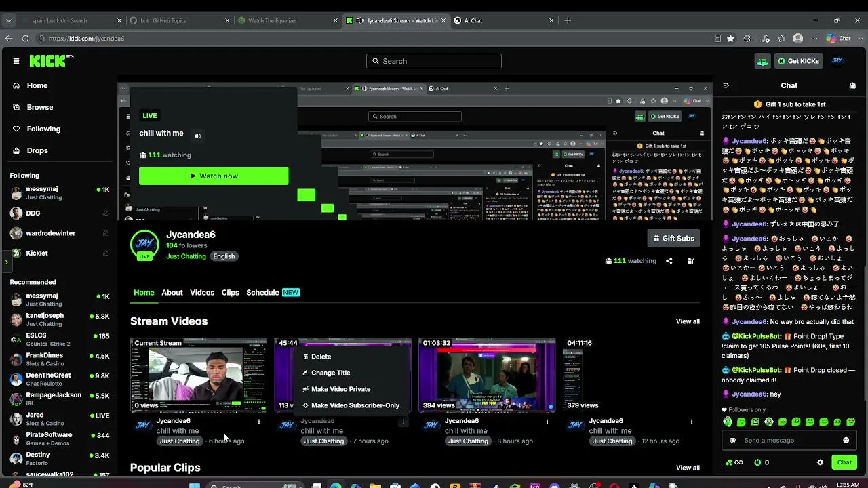Click View all for Popular Clips

688,468
